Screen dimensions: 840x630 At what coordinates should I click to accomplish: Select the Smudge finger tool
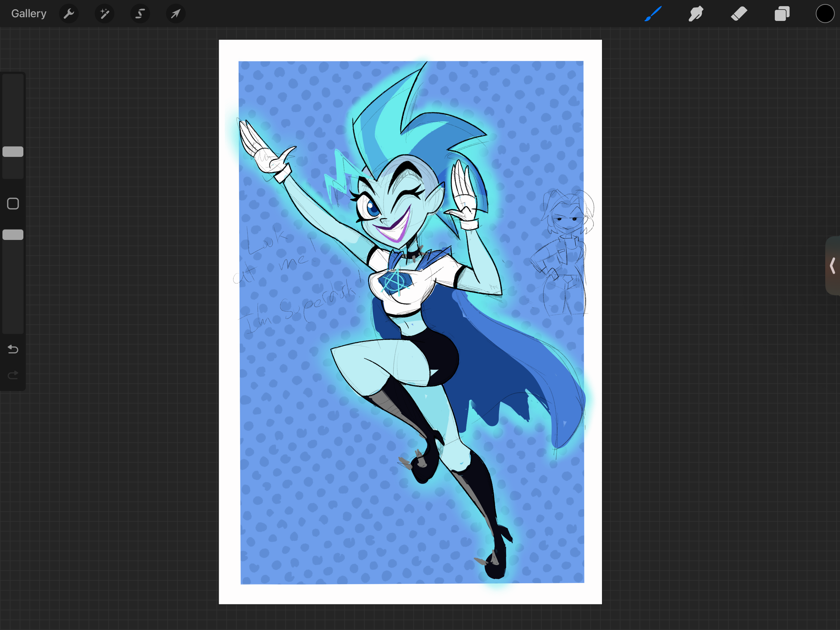point(696,14)
